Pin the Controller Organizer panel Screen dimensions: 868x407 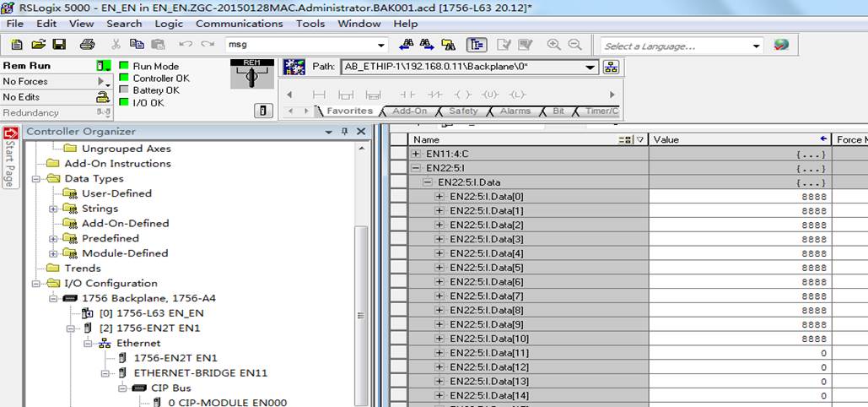coord(344,132)
